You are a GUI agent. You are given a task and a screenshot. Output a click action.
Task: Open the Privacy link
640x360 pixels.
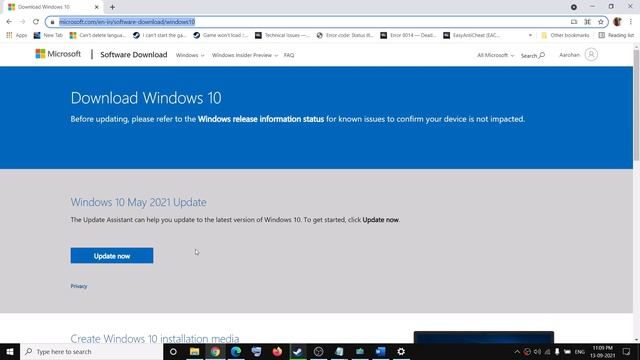click(79, 286)
